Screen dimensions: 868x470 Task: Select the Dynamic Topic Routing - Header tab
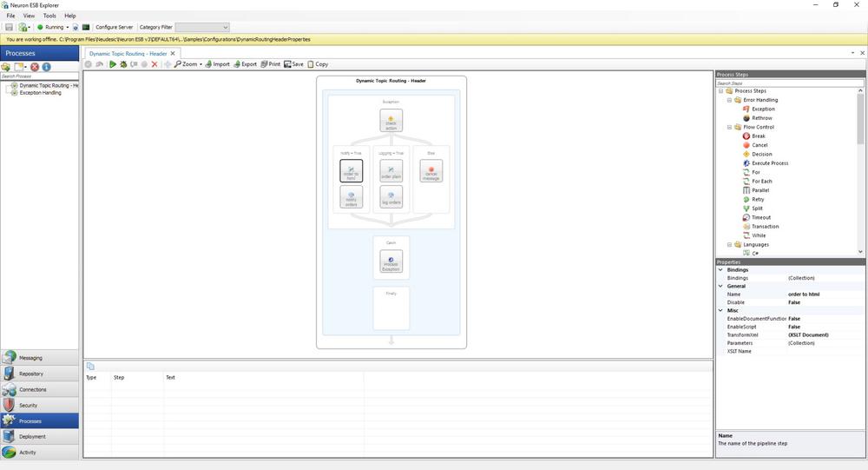click(128, 54)
